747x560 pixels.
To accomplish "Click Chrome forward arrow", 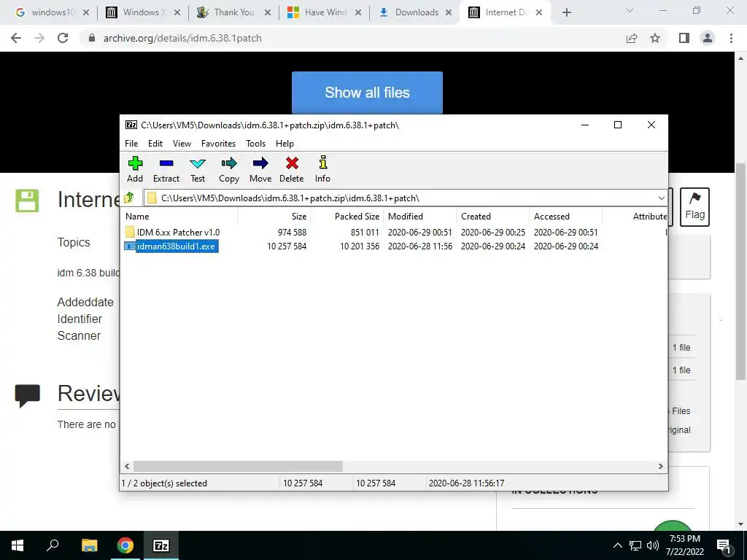I will click(x=39, y=38).
